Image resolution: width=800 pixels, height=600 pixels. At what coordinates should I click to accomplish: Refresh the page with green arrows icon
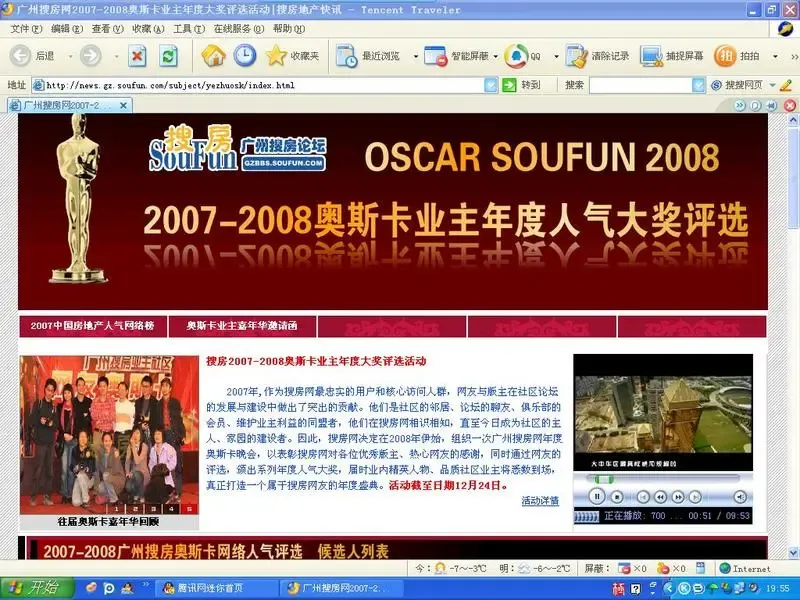(x=168, y=56)
